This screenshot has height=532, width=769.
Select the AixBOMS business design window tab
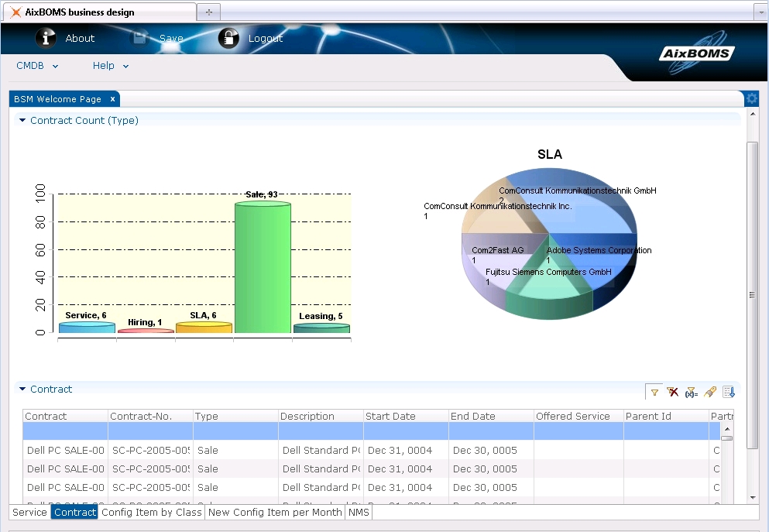(x=100, y=12)
